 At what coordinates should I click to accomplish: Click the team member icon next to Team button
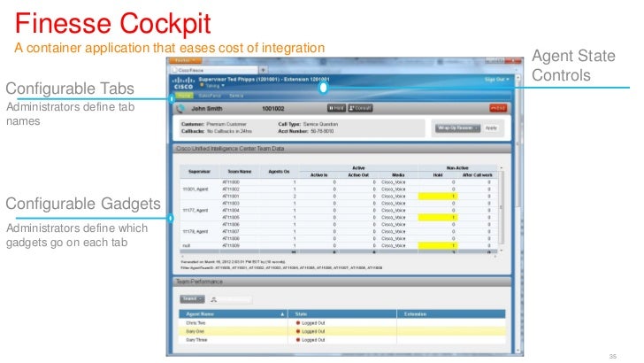point(213,299)
